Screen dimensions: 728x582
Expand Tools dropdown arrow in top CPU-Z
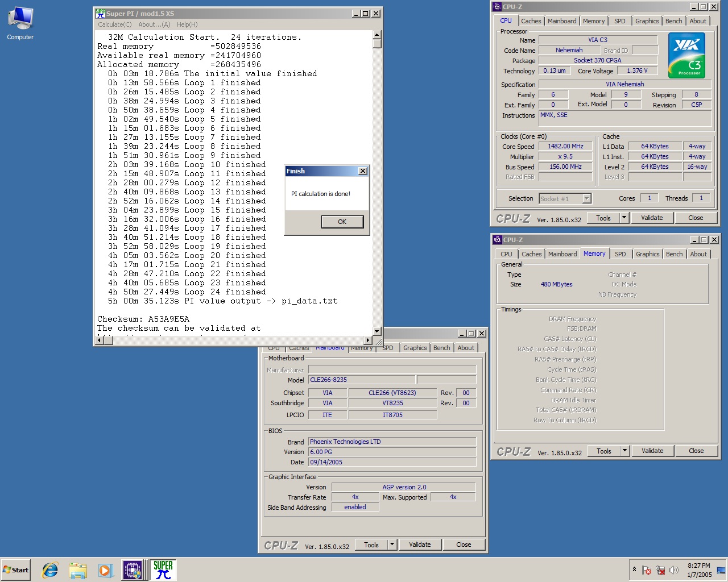point(624,218)
